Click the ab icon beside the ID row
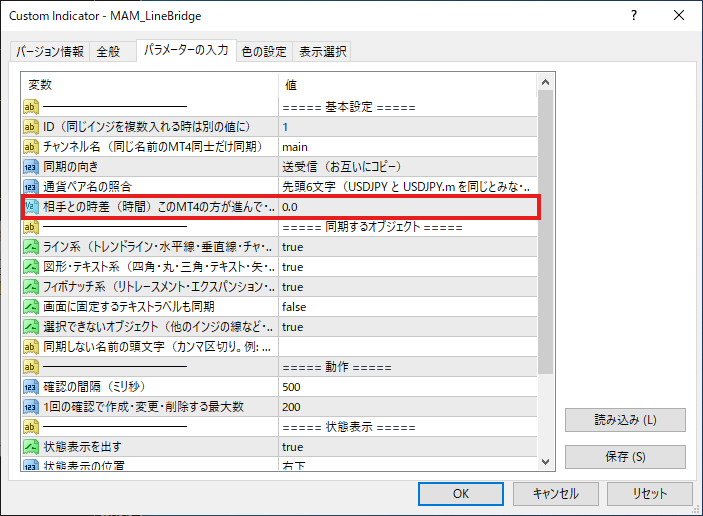The width and height of the screenshot is (703, 516). tap(30, 127)
